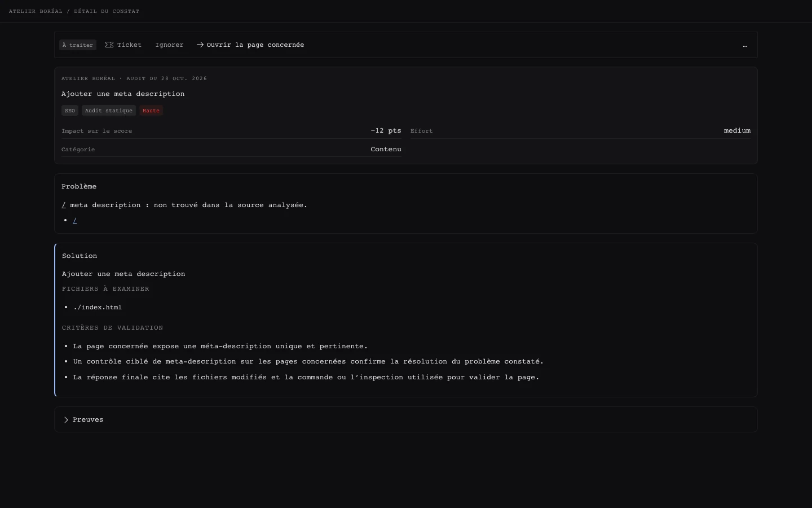Dismiss the finding with Ignorer

(x=169, y=45)
